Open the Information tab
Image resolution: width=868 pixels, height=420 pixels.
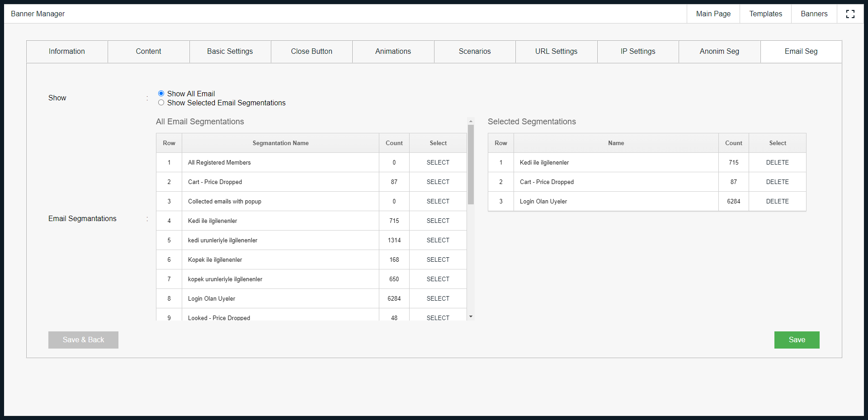(67, 52)
